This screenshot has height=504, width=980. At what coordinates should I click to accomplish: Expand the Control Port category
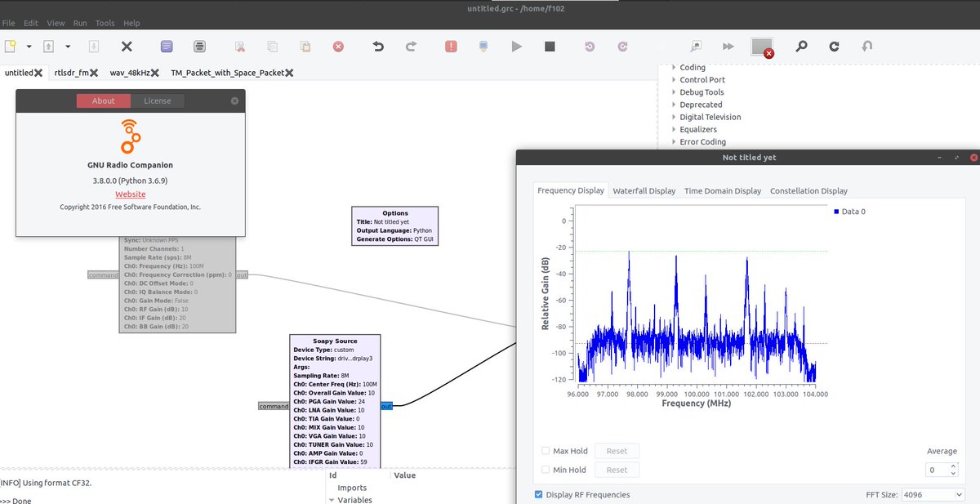[673, 80]
